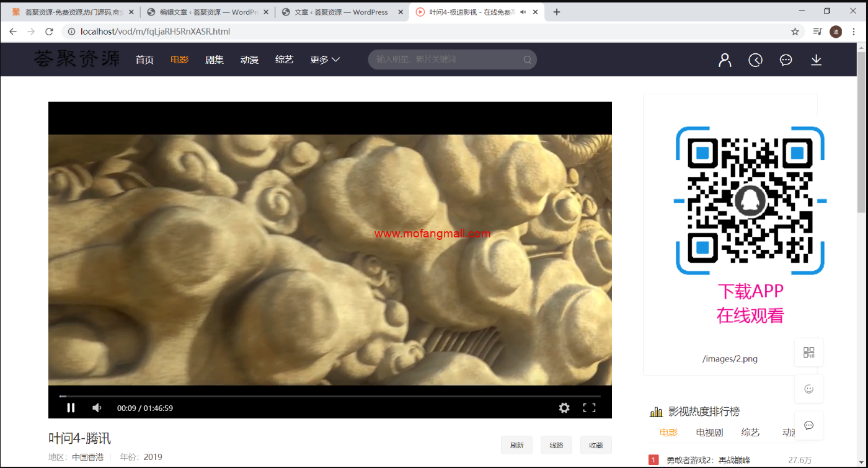Reload the current page
The image size is (868, 468).
point(50,31)
